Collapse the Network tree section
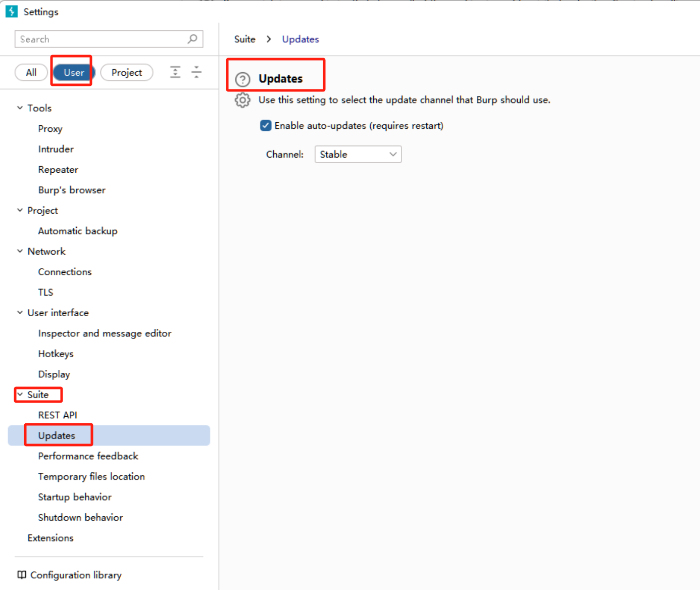700x590 pixels. tap(20, 251)
